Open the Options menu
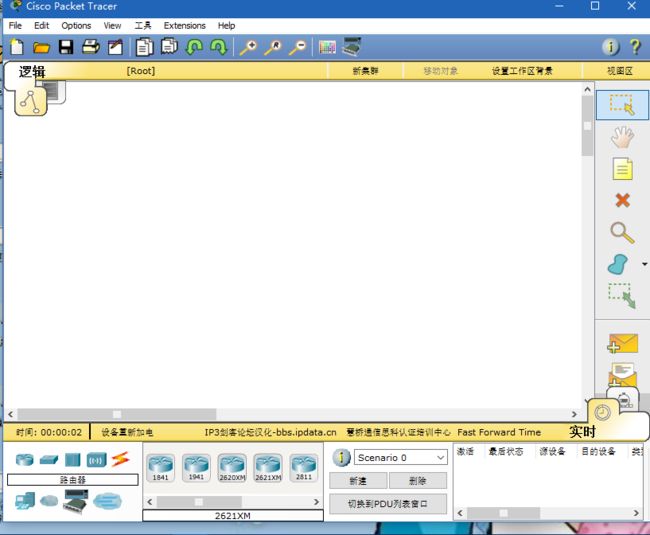 tap(76, 26)
